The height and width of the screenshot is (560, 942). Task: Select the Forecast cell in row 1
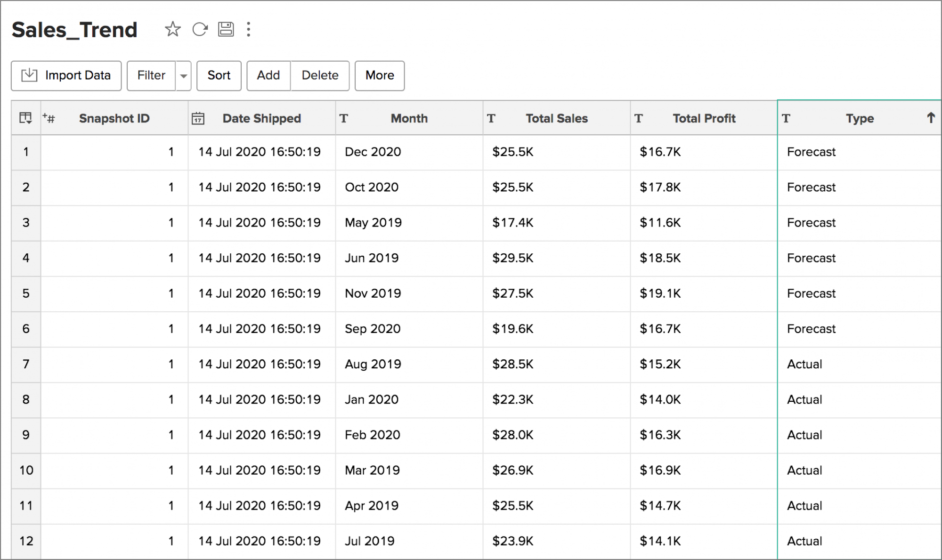pyautogui.click(x=858, y=152)
